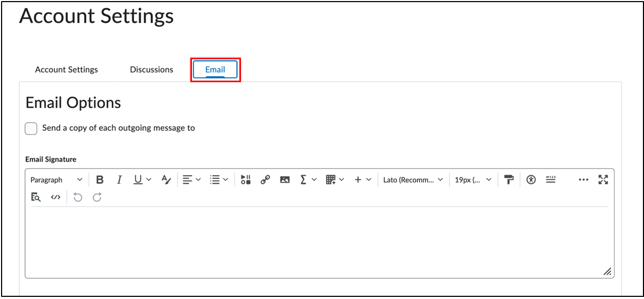Switch to the Discussions tab
The image size is (644, 299).
[151, 69]
